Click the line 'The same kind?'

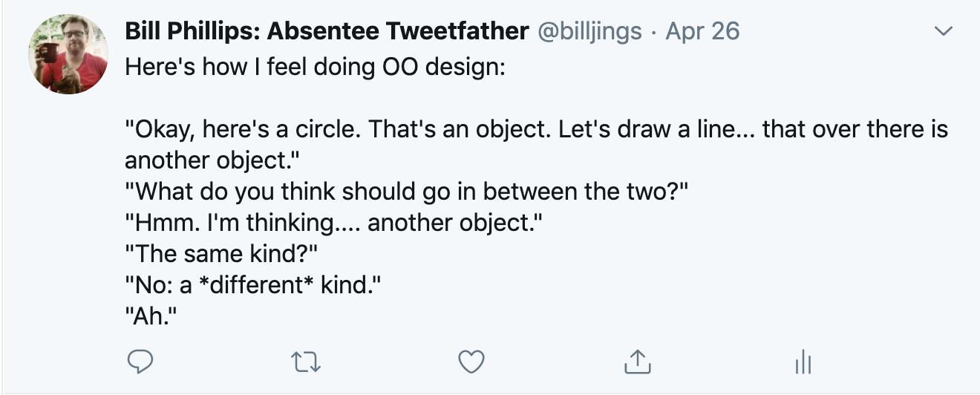[x=220, y=254]
